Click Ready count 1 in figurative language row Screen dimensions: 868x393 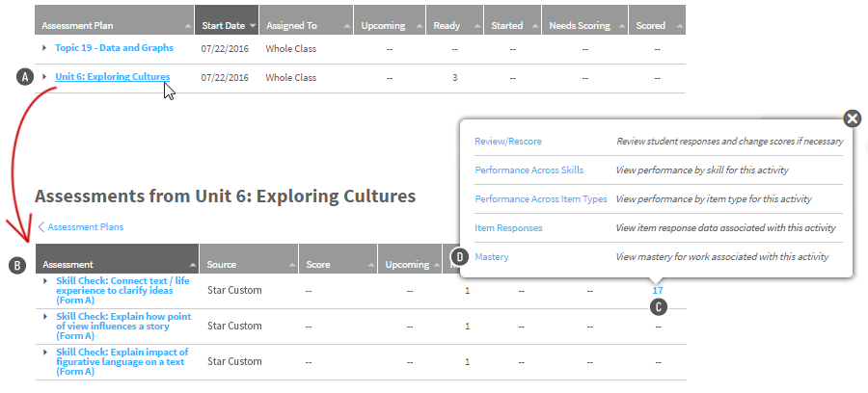(467, 362)
